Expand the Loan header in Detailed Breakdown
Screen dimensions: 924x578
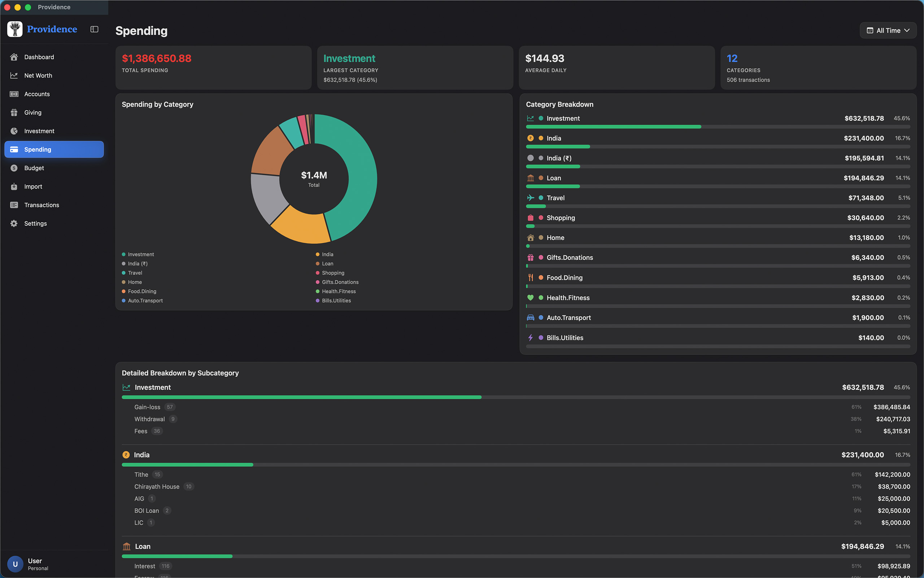pos(516,547)
